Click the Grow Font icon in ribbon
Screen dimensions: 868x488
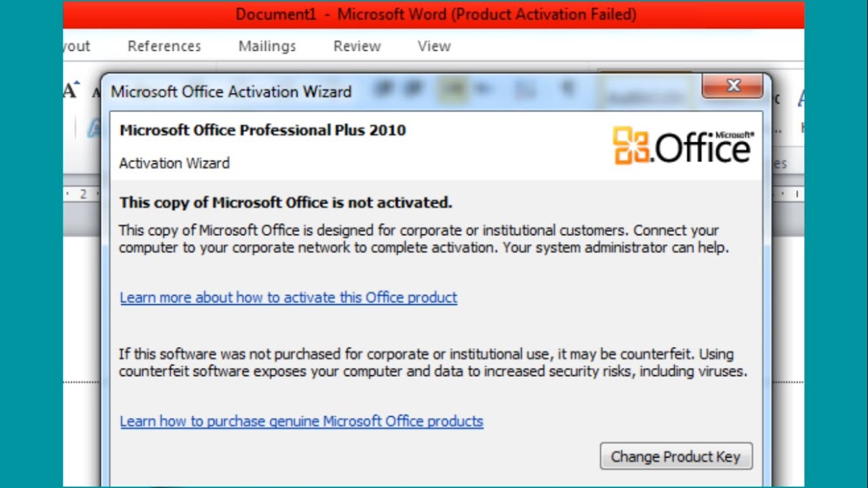(x=71, y=89)
